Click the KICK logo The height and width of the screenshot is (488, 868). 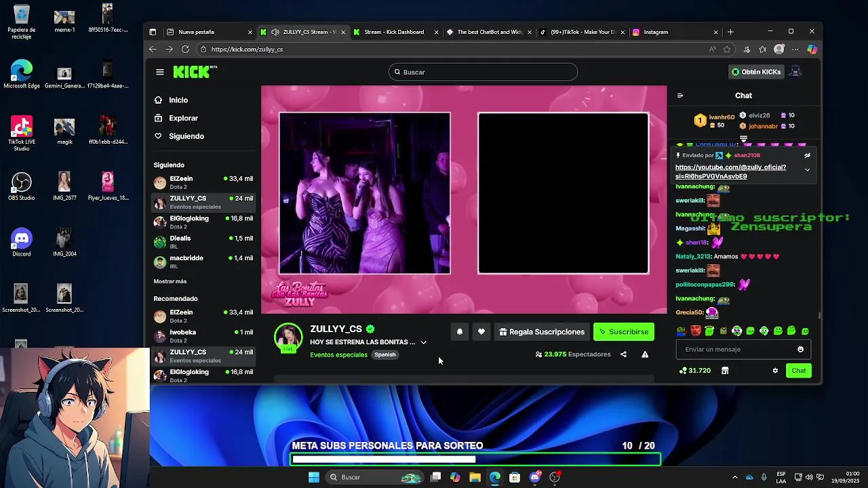point(195,72)
